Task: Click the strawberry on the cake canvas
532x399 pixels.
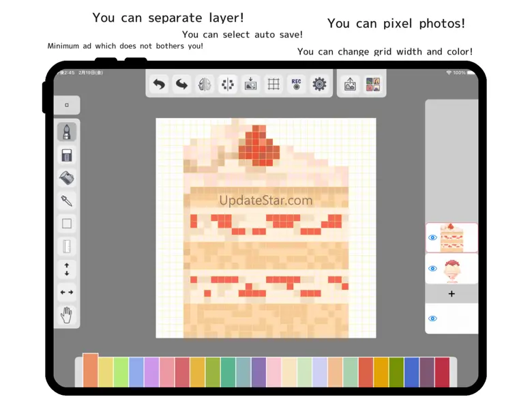Action: pyautogui.click(x=259, y=146)
